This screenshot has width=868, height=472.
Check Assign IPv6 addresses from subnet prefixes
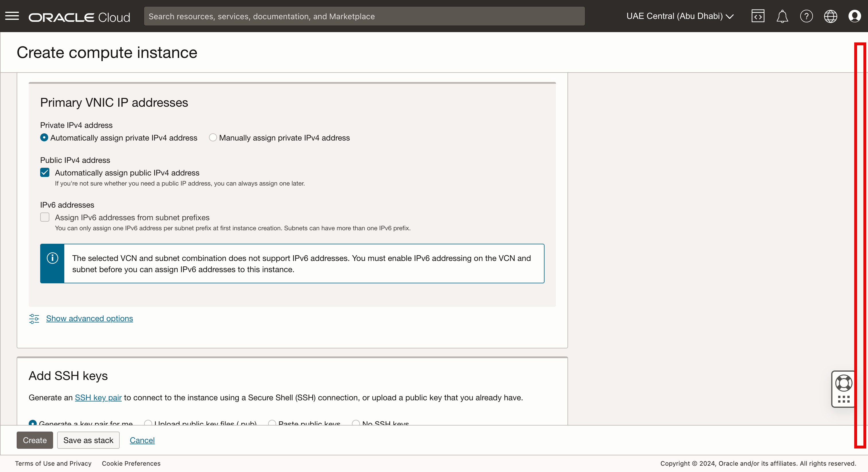pyautogui.click(x=45, y=217)
